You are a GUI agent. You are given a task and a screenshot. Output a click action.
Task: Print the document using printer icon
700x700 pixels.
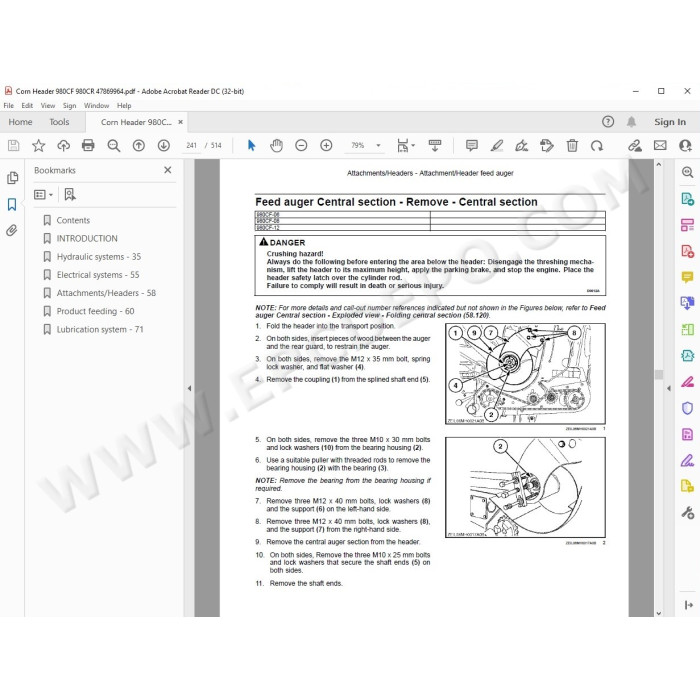88,145
